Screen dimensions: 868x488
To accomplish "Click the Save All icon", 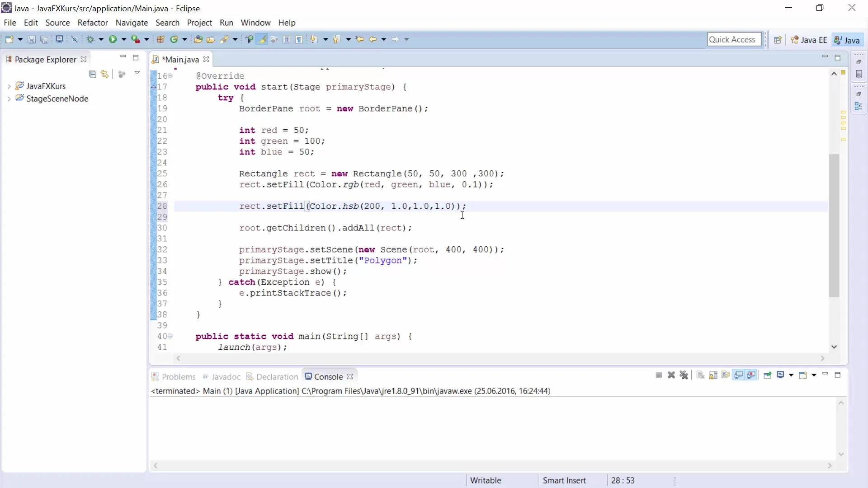I will 44,39.
